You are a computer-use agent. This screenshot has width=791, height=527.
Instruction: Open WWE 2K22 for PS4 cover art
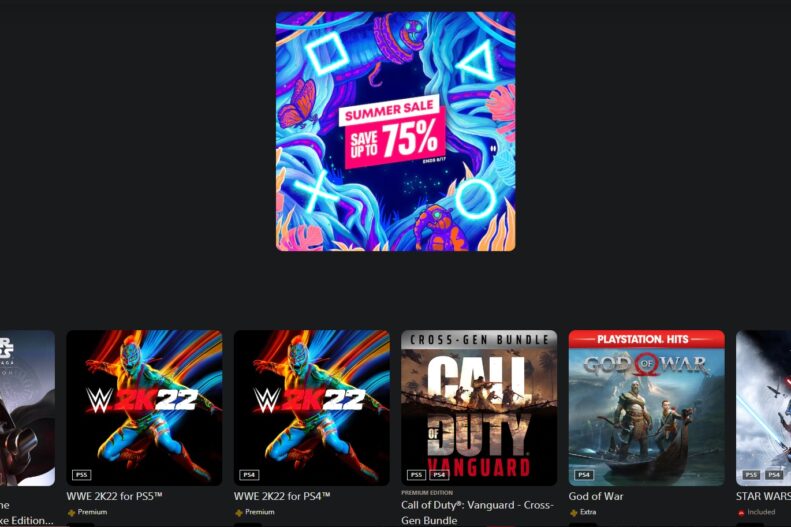pos(312,408)
